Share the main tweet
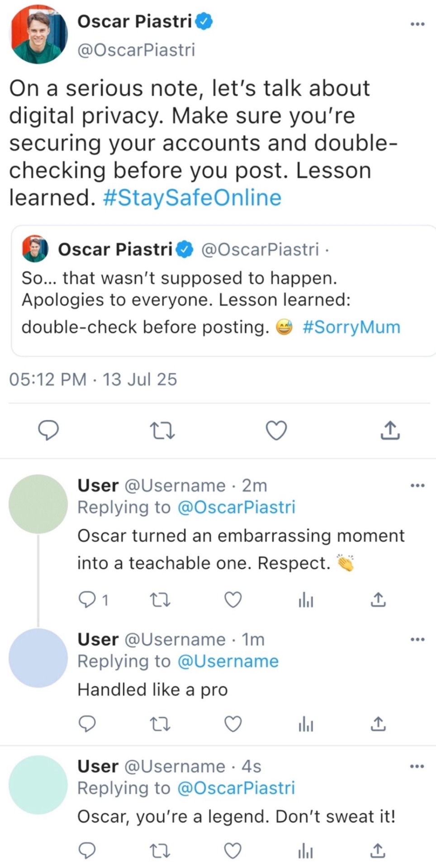Screen dimensions: 436x868 [390, 430]
